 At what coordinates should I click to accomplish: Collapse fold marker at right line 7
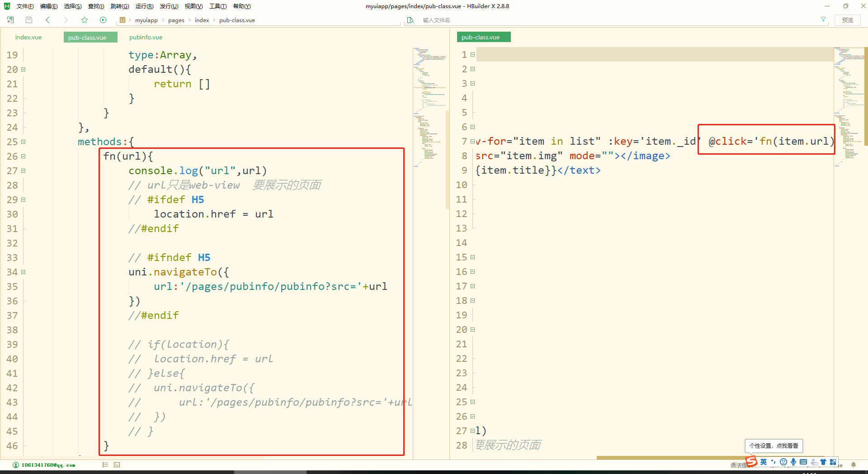(473, 141)
